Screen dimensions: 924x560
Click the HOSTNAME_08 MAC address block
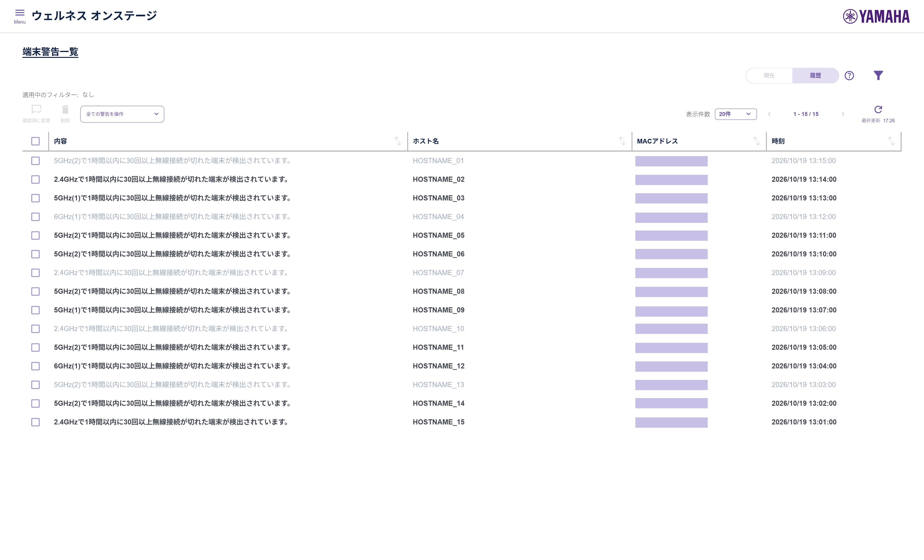coord(671,292)
